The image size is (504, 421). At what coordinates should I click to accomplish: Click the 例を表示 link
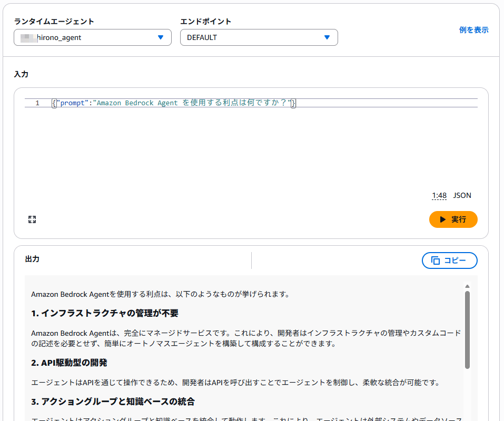pos(473,30)
